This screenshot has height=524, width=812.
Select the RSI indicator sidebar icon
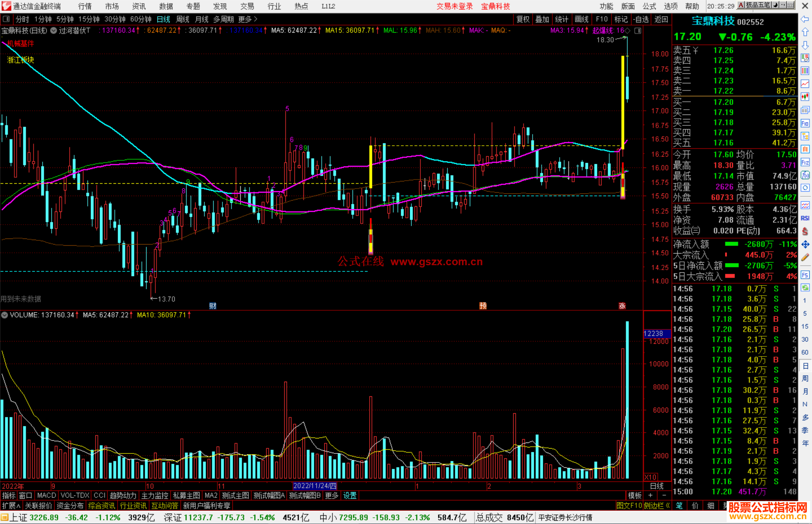coord(805,218)
